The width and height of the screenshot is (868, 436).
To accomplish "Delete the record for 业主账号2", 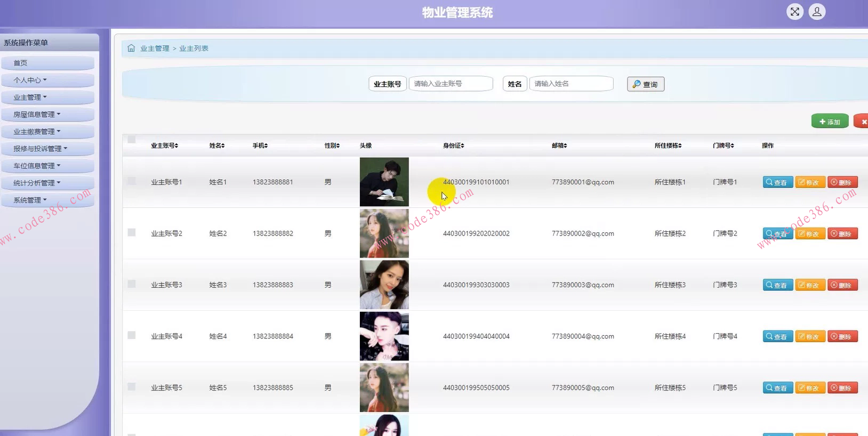I will tap(842, 233).
